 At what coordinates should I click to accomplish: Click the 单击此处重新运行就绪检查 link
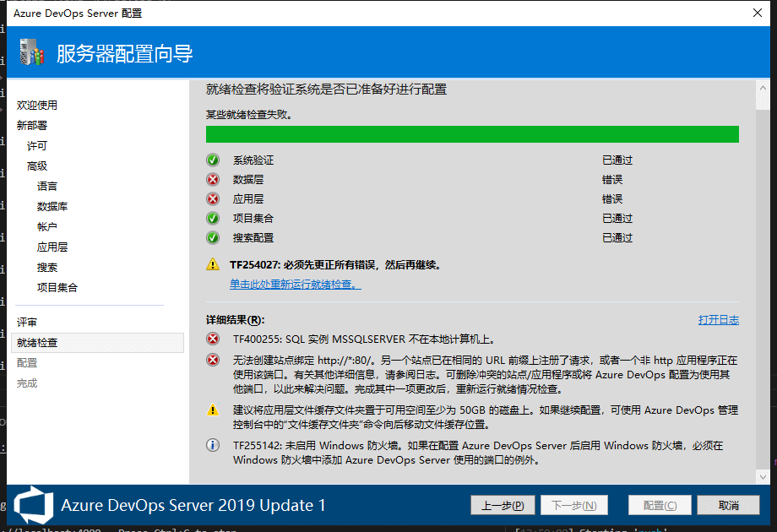[x=295, y=285]
